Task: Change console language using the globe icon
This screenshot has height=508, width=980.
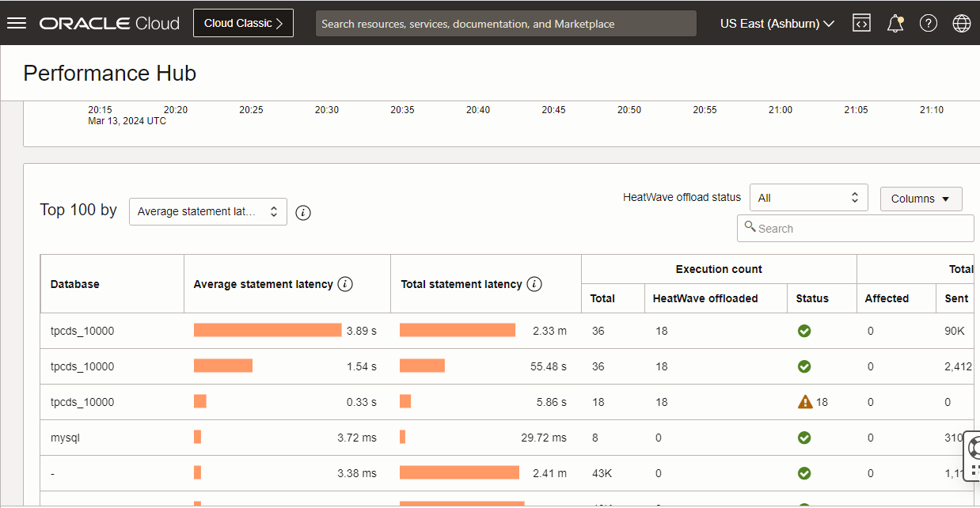Action: point(961,23)
